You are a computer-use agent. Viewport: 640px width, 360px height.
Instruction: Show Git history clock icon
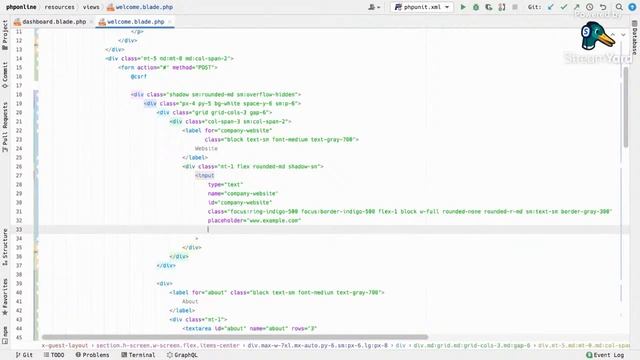590,7
